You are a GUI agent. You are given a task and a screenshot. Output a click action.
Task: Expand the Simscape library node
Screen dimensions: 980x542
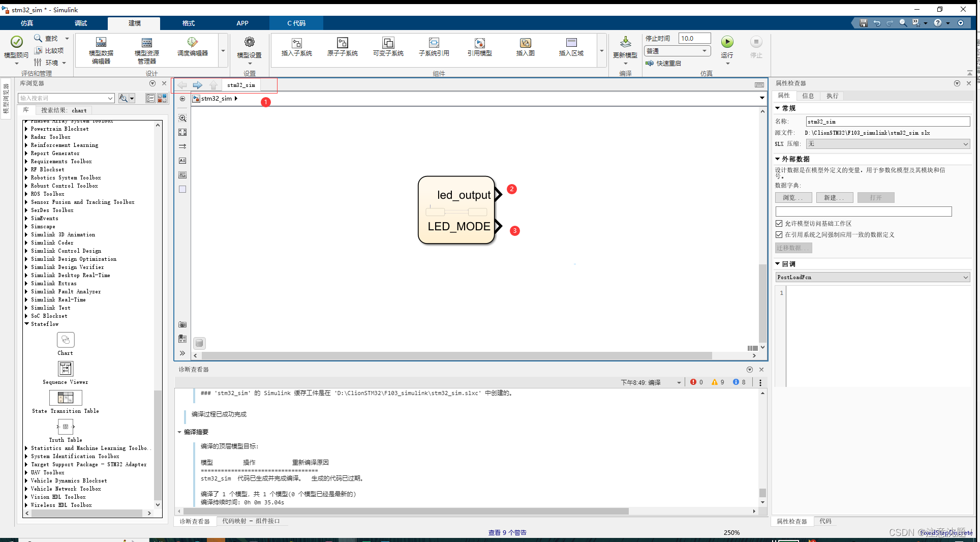pyautogui.click(x=26, y=226)
